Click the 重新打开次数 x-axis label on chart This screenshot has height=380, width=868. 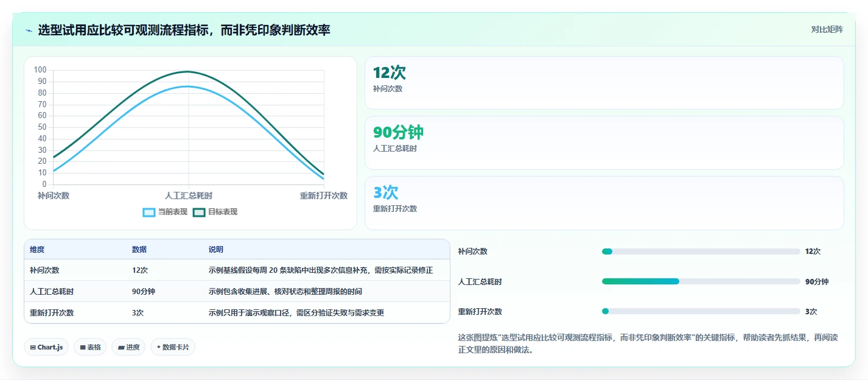click(x=323, y=195)
